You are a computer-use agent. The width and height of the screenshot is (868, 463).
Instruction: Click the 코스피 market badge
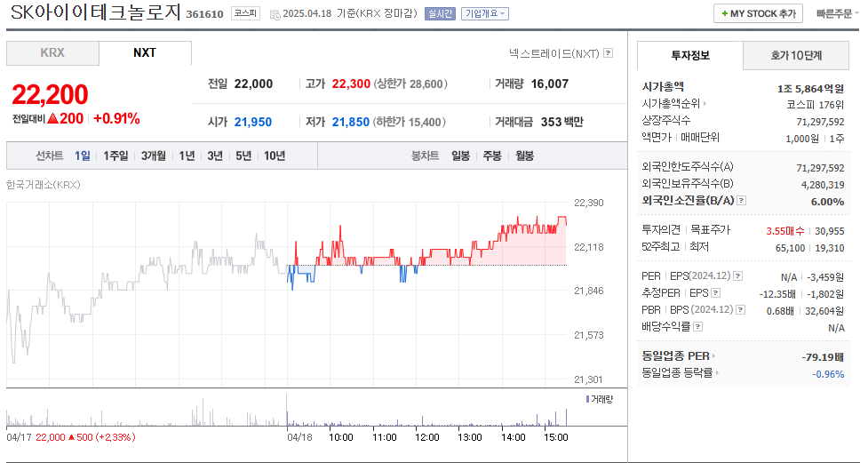pos(245,13)
